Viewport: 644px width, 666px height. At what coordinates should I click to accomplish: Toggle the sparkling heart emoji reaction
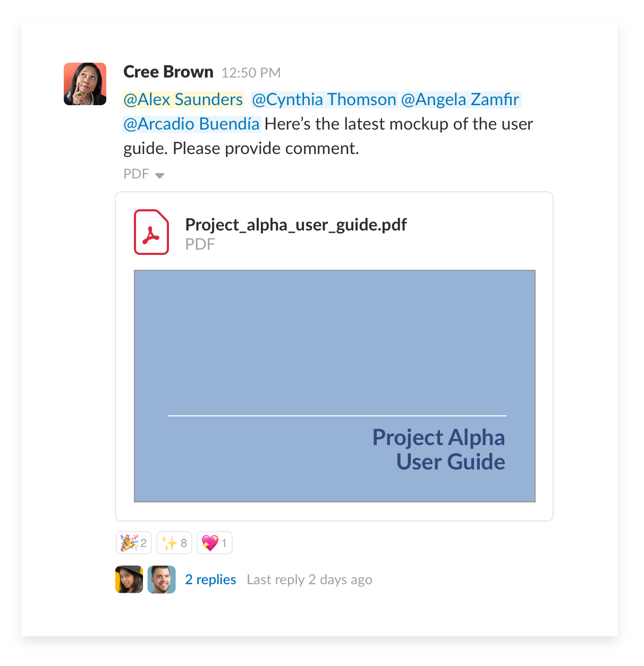(x=215, y=543)
